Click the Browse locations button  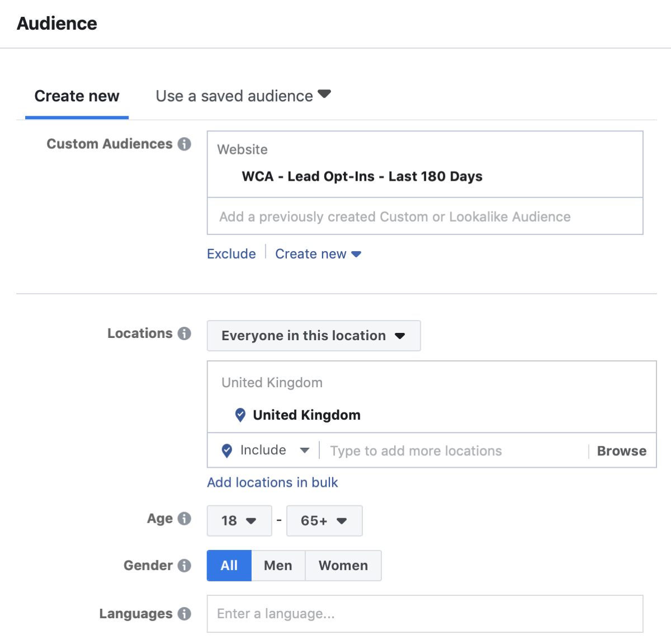(x=622, y=451)
